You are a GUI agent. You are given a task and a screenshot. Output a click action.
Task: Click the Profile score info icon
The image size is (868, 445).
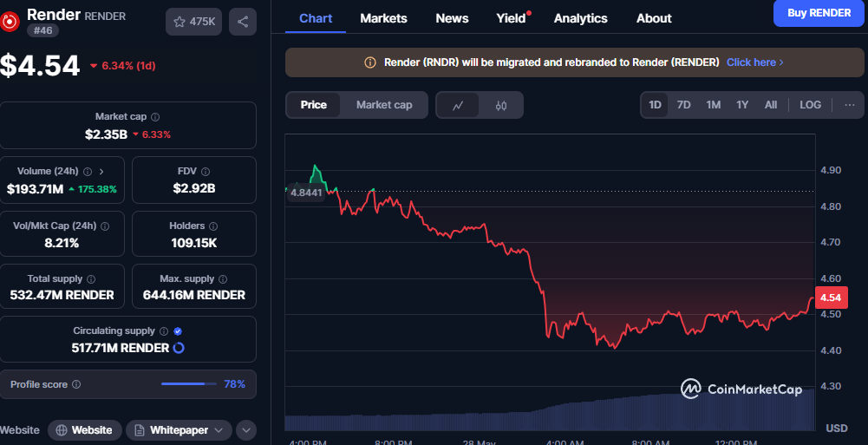coord(76,384)
